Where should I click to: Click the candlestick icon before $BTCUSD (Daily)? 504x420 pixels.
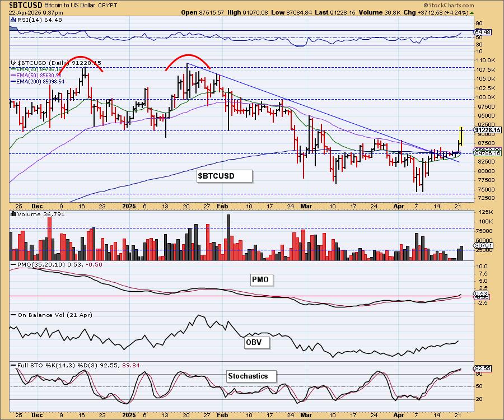[13, 63]
